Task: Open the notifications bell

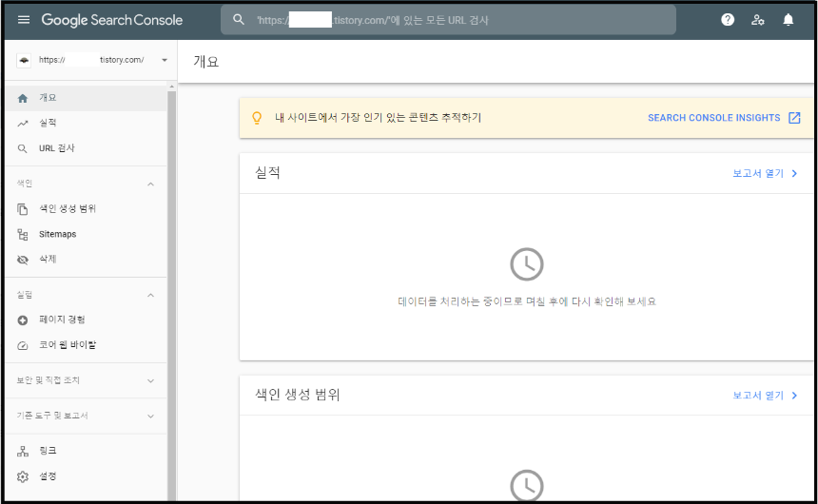Action: (x=789, y=20)
